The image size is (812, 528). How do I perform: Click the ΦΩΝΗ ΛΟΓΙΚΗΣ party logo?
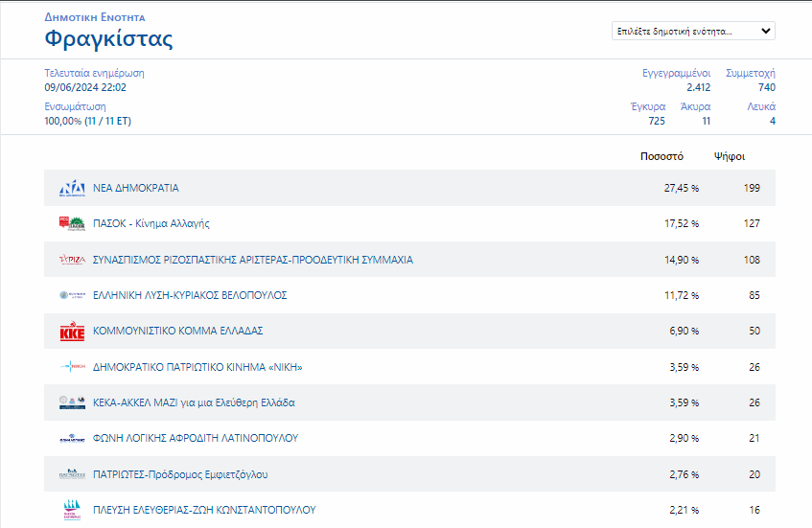coord(72,439)
